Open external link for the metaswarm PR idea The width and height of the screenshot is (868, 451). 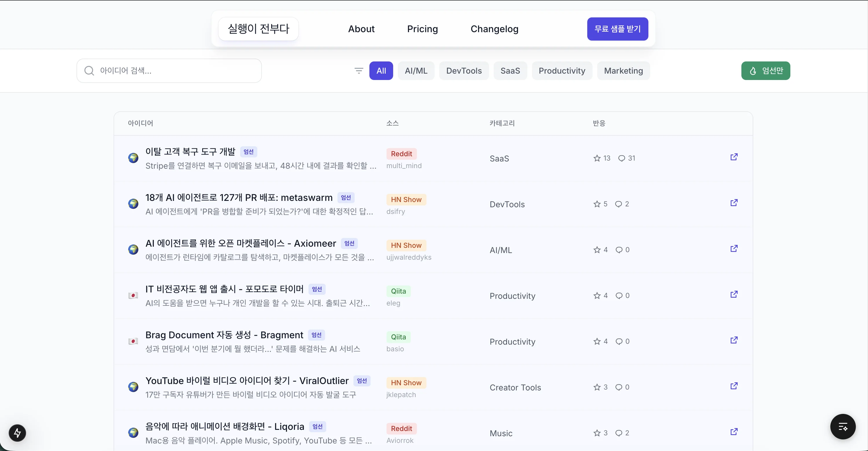coord(734,203)
